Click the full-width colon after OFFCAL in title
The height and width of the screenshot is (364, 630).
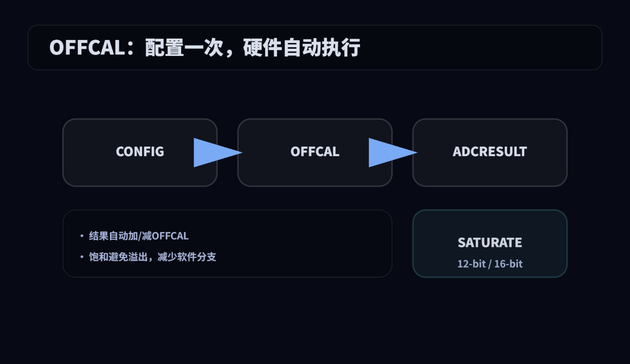[133, 48]
